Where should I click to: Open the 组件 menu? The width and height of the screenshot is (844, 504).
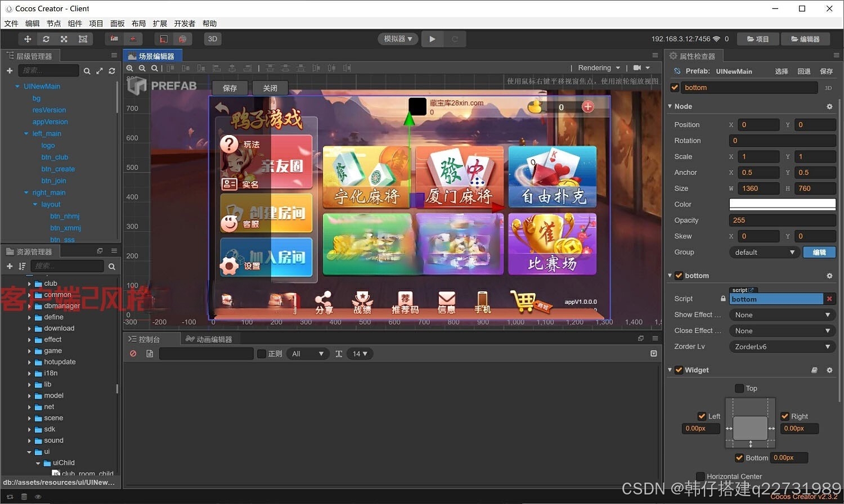(x=75, y=24)
